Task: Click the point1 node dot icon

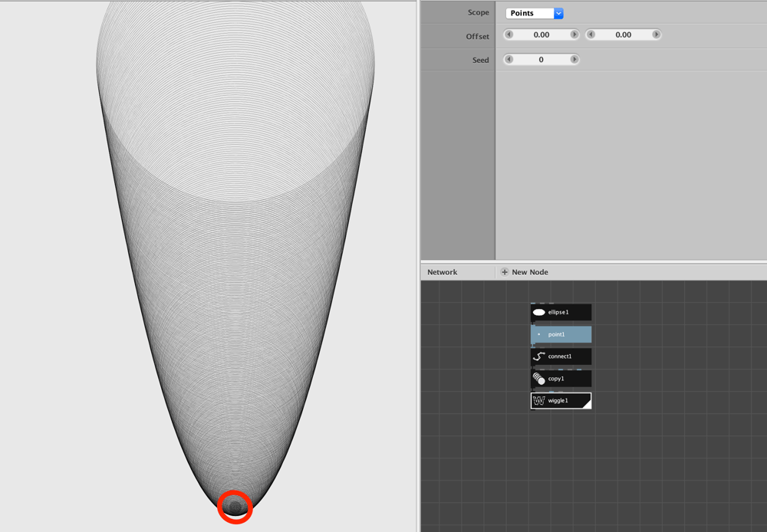Action: [539, 334]
